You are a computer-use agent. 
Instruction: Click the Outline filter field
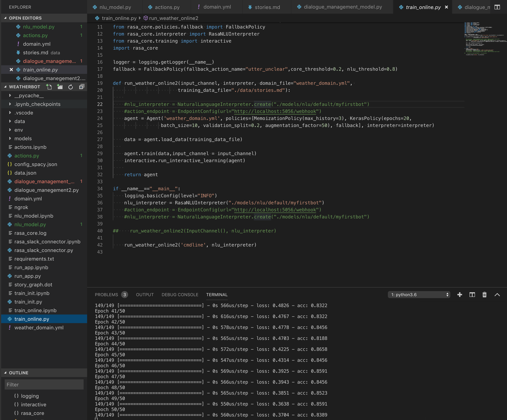44,384
